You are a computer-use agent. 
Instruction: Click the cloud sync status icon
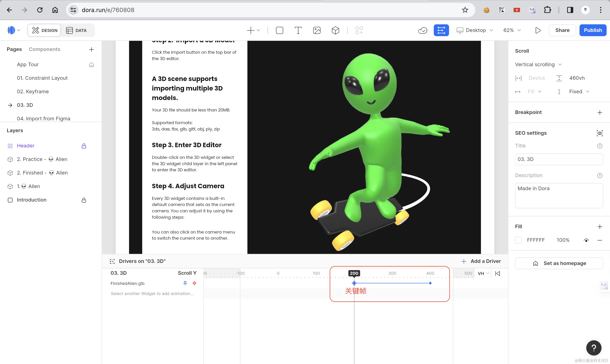[423, 30]
